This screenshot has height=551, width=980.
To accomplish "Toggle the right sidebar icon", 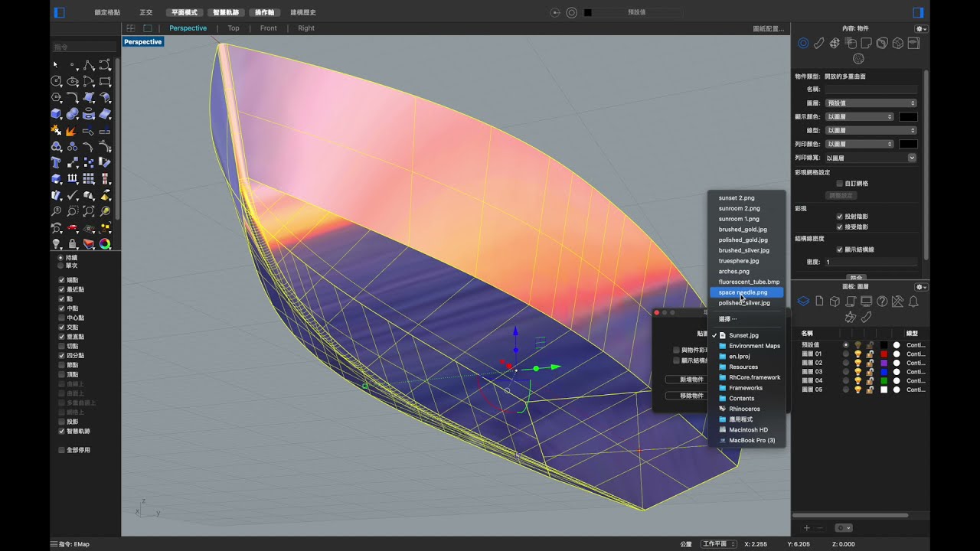I will (919, 12).
